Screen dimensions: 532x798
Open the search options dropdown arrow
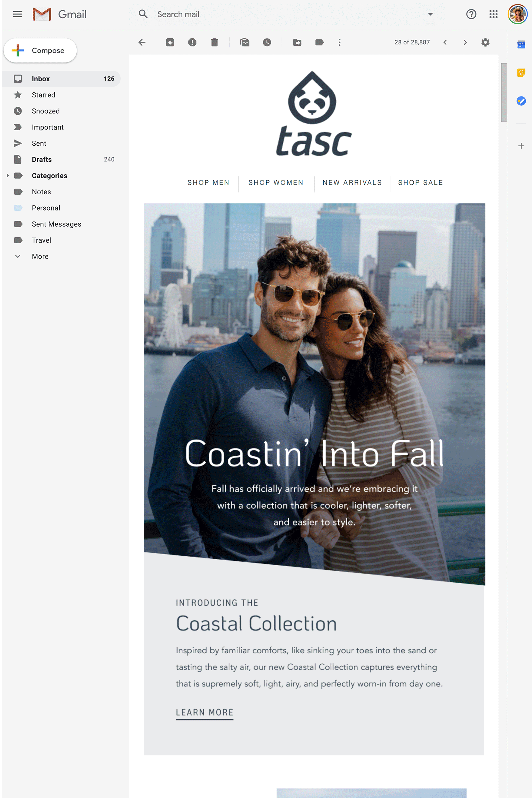click(430, 14)
